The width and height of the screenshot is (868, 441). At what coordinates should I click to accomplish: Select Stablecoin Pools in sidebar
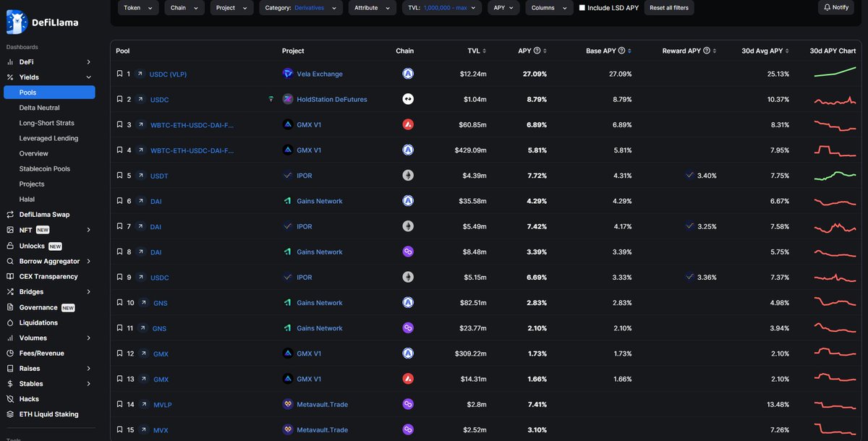click(x=45, y=168)
